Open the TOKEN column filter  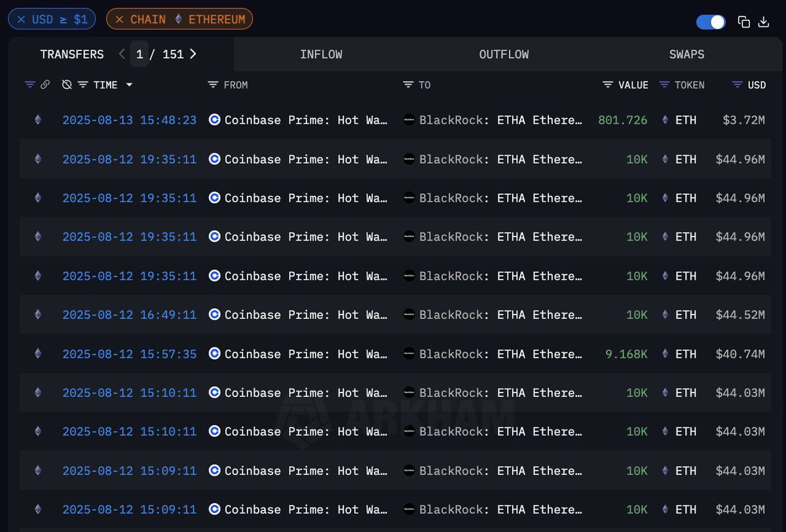(x=664, y=85)
